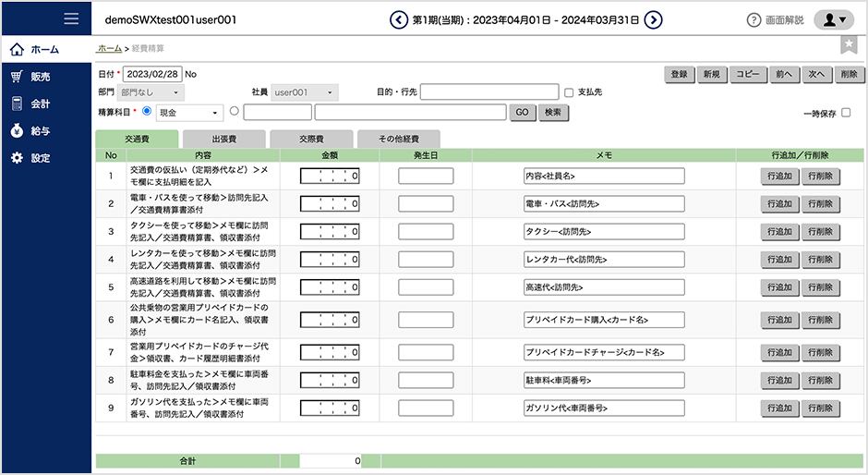This screenshot has height=475, width=868.
Task: Click the 精算科目 code input field
Action: coord(277,112)
